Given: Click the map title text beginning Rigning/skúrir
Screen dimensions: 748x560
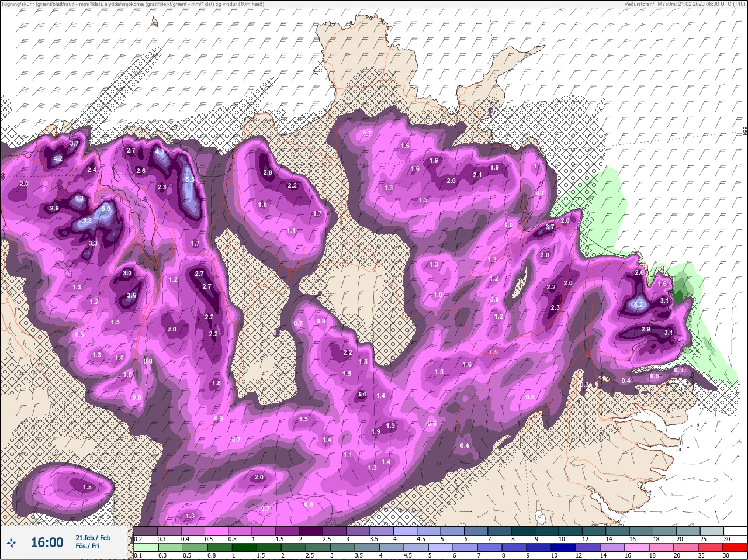Looking at the screenshot, I should (x=133, y=4).
